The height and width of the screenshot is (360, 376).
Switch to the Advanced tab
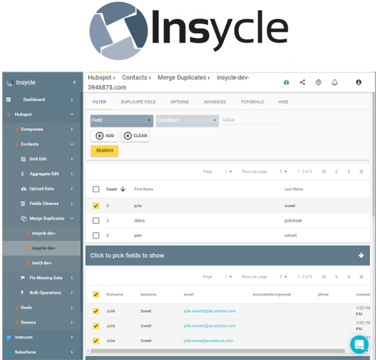(215, 102)
